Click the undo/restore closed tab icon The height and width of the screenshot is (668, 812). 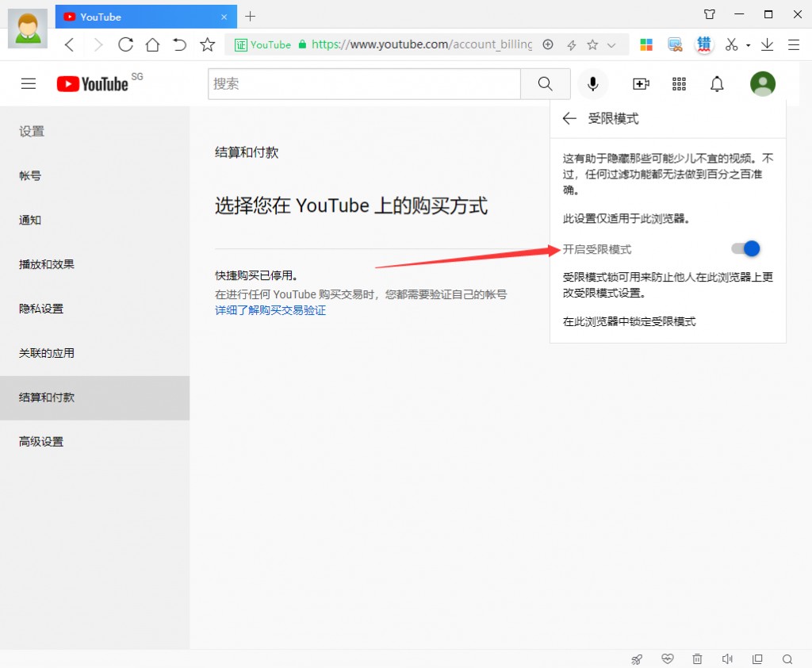pos(179,45)
